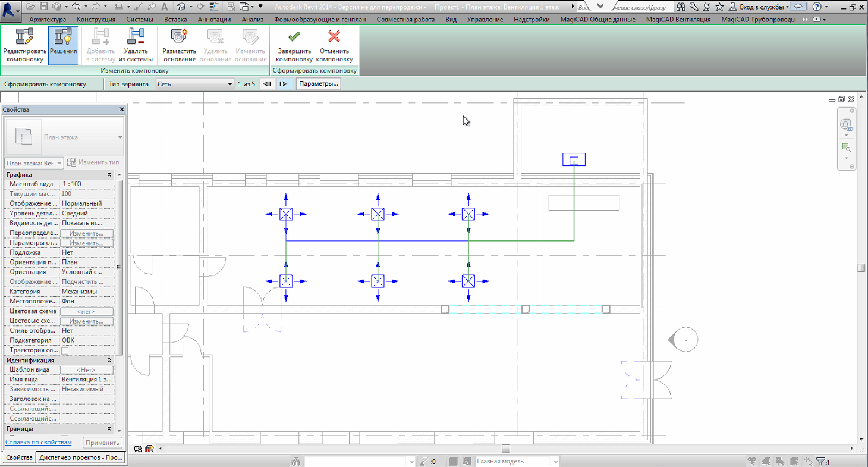Toggle the Thin Lines icon
Screen dimensions: 868x467
215,7
